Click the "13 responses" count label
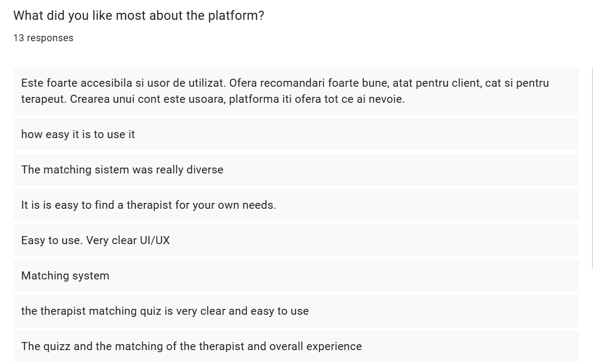593x364 pixels. pyautogui.click(x=43, y=38)
